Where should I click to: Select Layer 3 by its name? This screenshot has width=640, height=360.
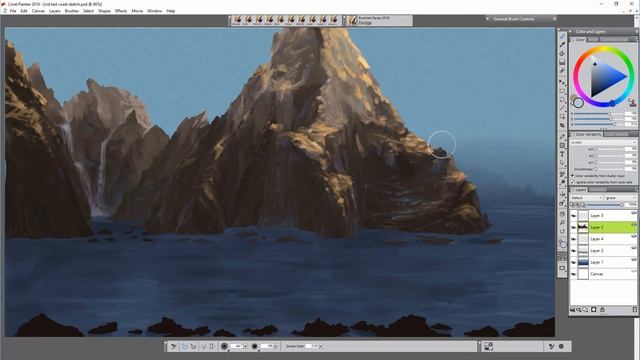click(597, 251)
